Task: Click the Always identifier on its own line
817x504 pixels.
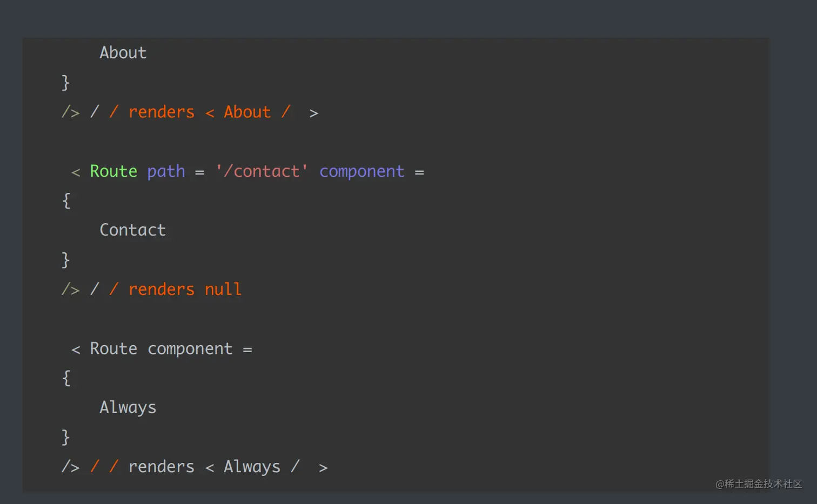Action: coord(128,407)
